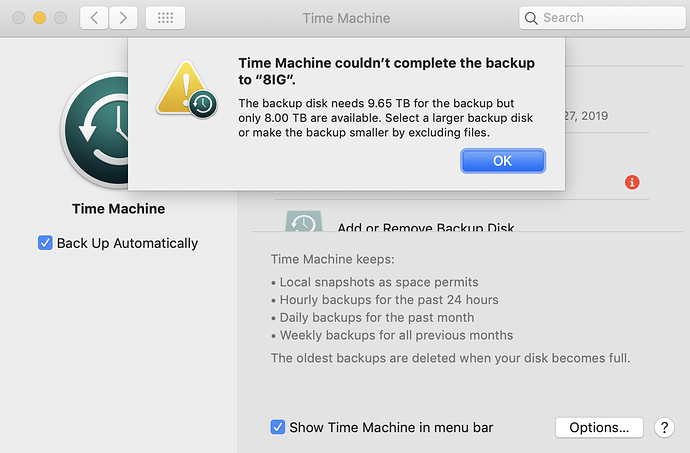
Task: Click 'Weekly backups for all previous months' text
Action: point(396,335)
